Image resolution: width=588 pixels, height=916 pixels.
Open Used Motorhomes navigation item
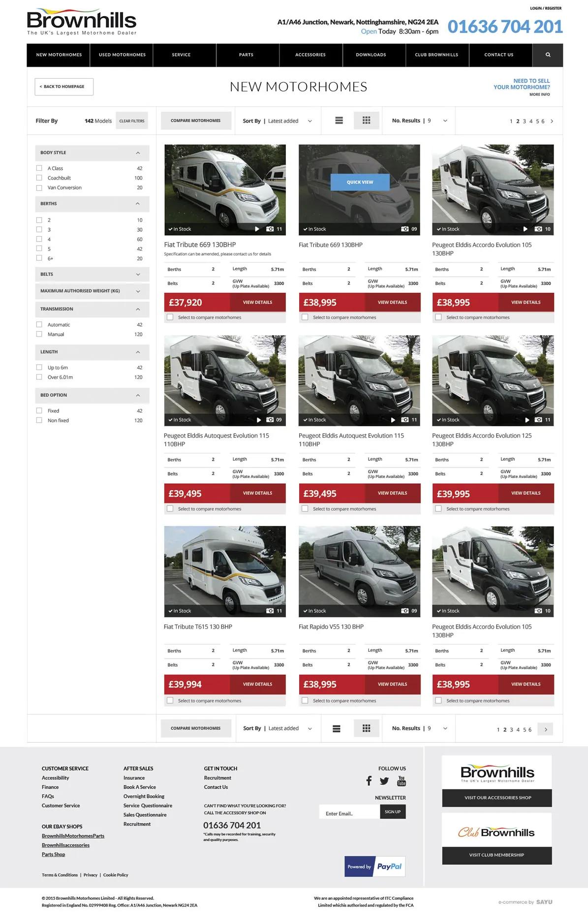click(x=122, y=55)
